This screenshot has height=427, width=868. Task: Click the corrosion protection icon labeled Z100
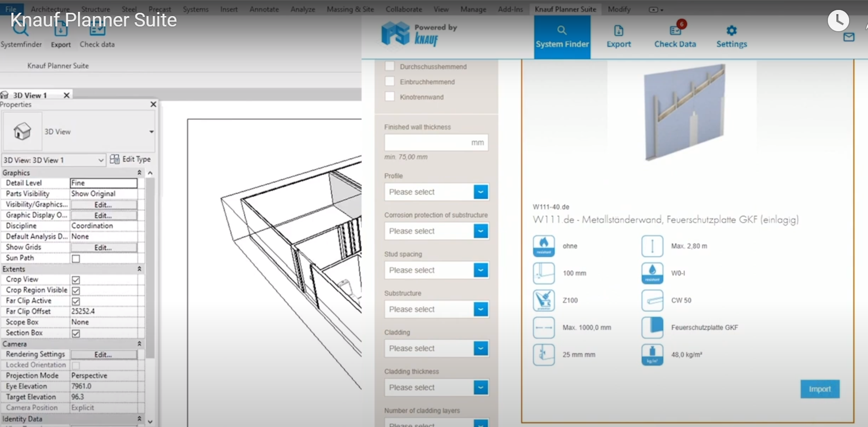(x=544, y=300)
